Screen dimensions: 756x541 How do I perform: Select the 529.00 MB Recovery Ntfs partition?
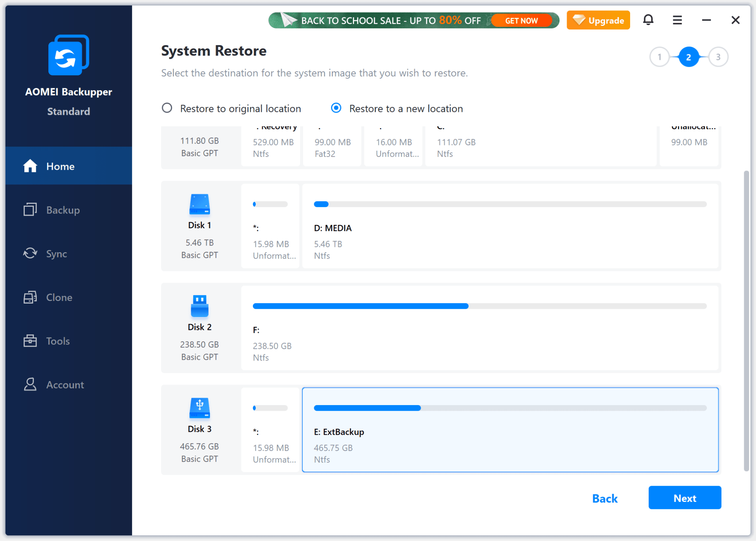270,146
